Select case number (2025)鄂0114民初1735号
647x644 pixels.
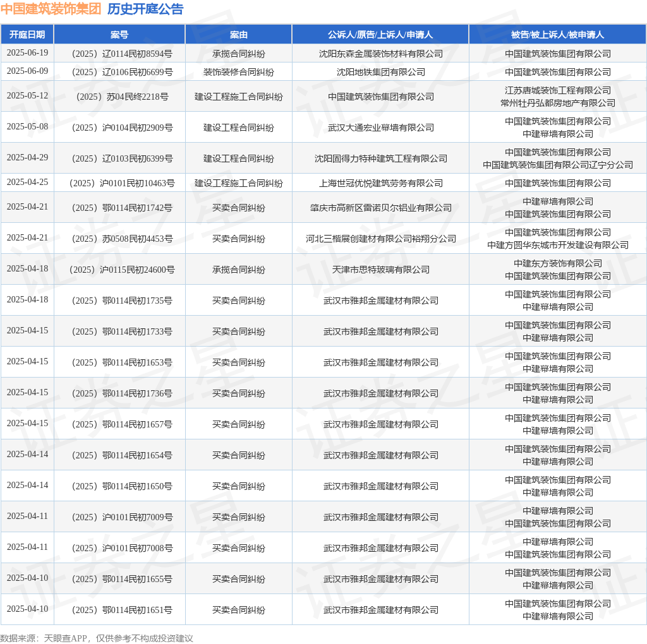[x=122, y=301]
